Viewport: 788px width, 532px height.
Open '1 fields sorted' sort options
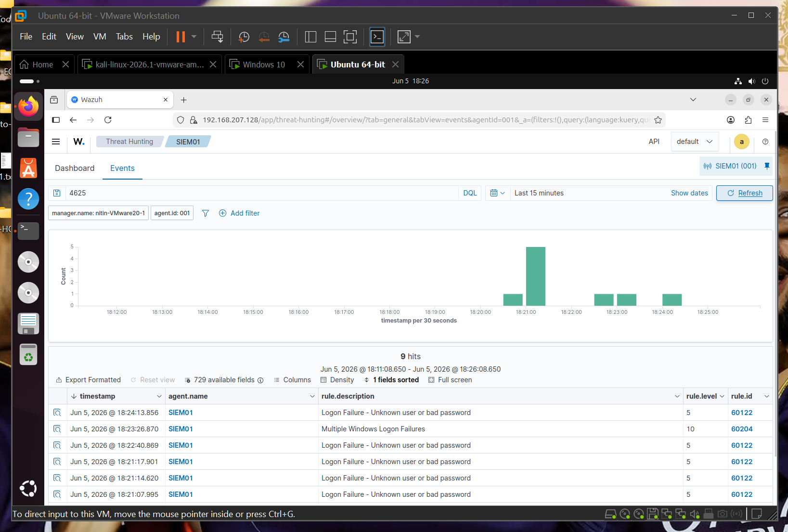point(391,380)
